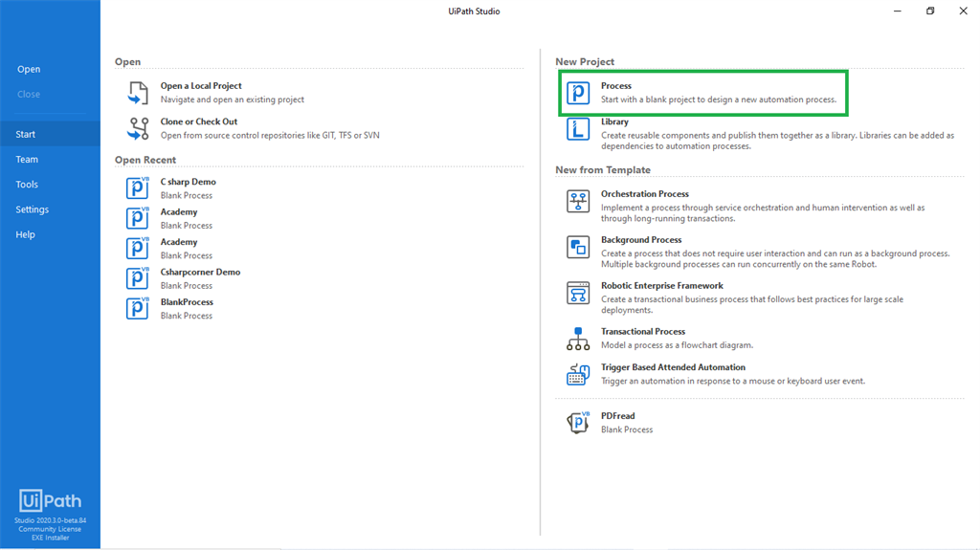Create a new Library project
Viewport: 980px width, 550px height.
760,133
